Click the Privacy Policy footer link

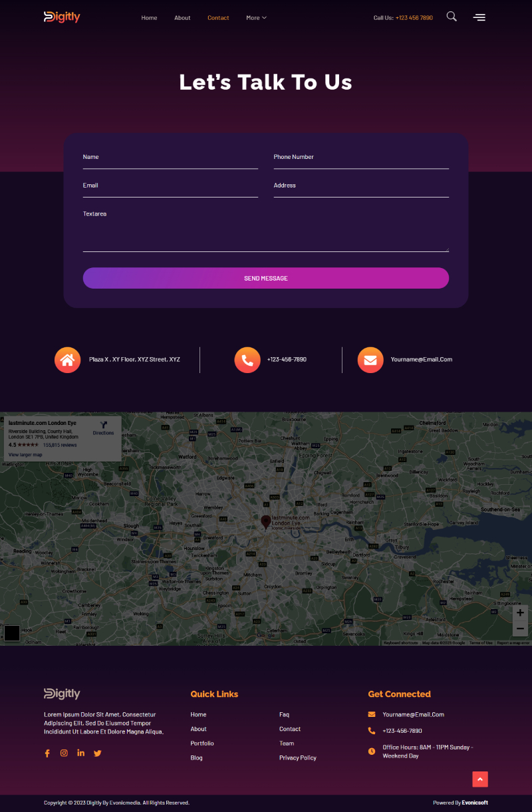[297, 758]
